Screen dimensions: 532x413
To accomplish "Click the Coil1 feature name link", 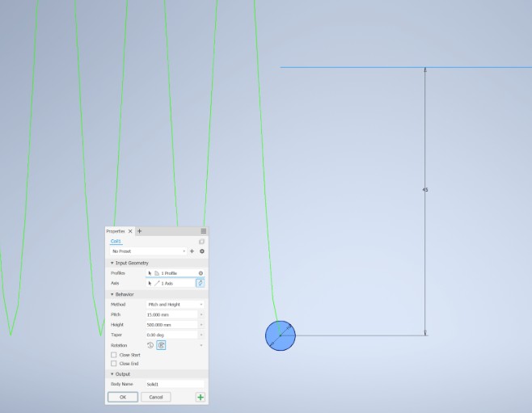I will point(116,242).
